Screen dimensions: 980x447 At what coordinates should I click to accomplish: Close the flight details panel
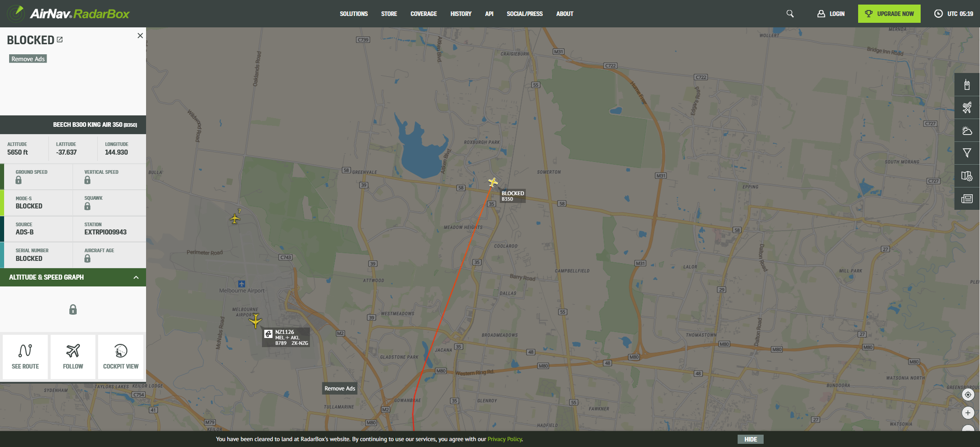140,36
